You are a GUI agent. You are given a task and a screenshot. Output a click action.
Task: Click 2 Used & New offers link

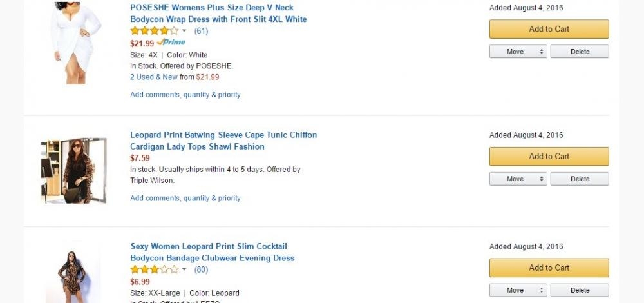[153, 77]
